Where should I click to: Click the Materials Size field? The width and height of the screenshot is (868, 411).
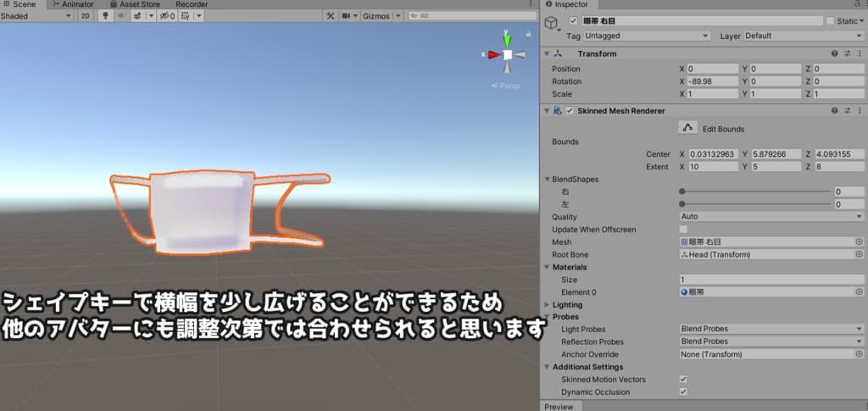tap(771, 280)
